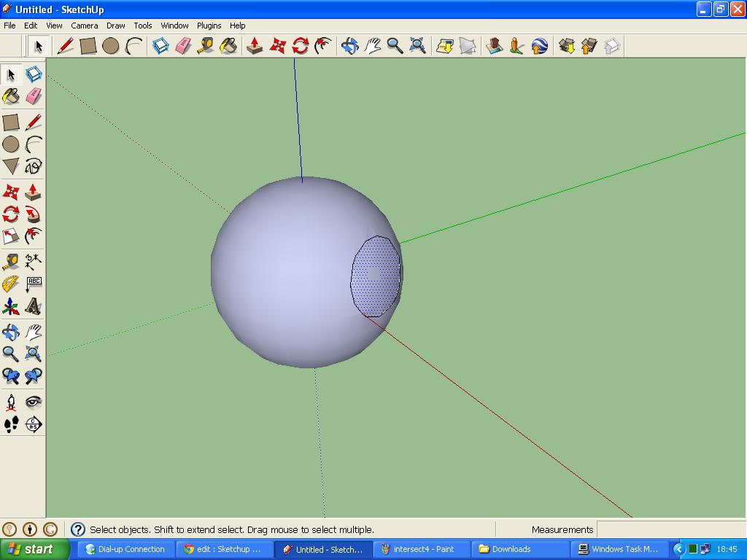Image resolution: width=747 pixels, height=560 pixels.
Task: Select the Rotate tool in top toolbar
Action: pyautogui.click(x=300, y=46)
